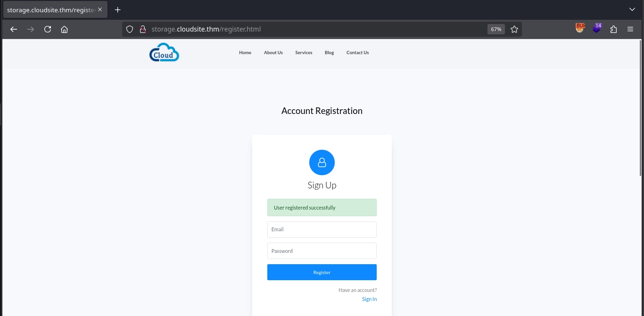644x316 pixels.
Task: Click the Cloud logo in header
Action: point(164,53)
